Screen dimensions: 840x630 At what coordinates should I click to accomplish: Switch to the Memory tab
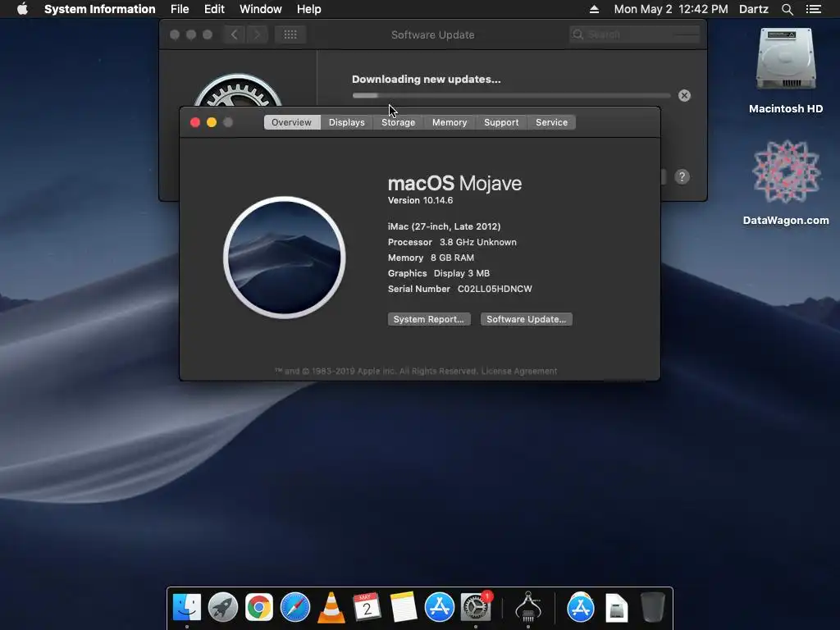coord(450,122)
